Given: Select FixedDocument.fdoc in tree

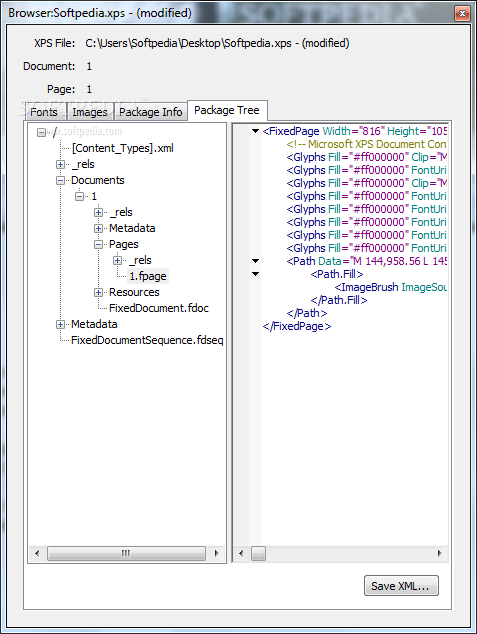Looking at the screenshot, I should coord(159,308).
